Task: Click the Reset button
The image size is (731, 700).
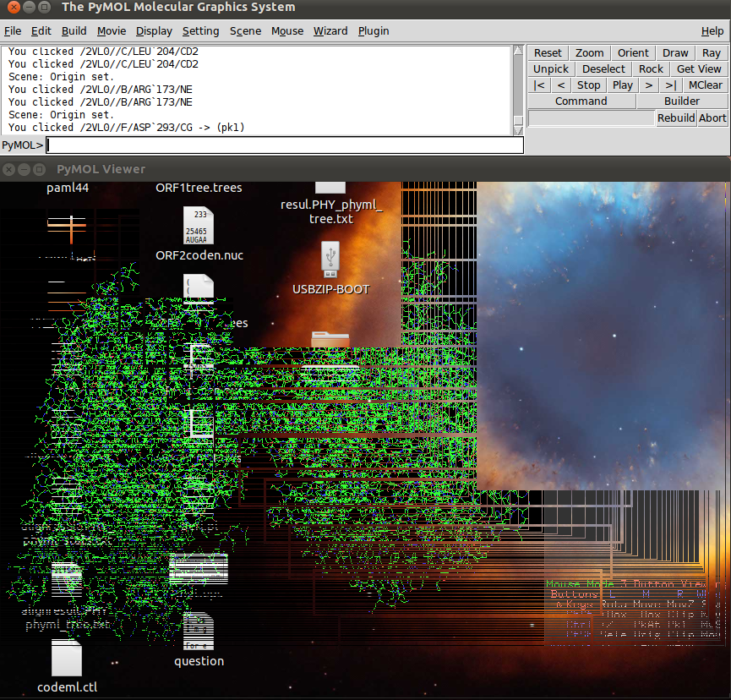Action: (548, 53)
